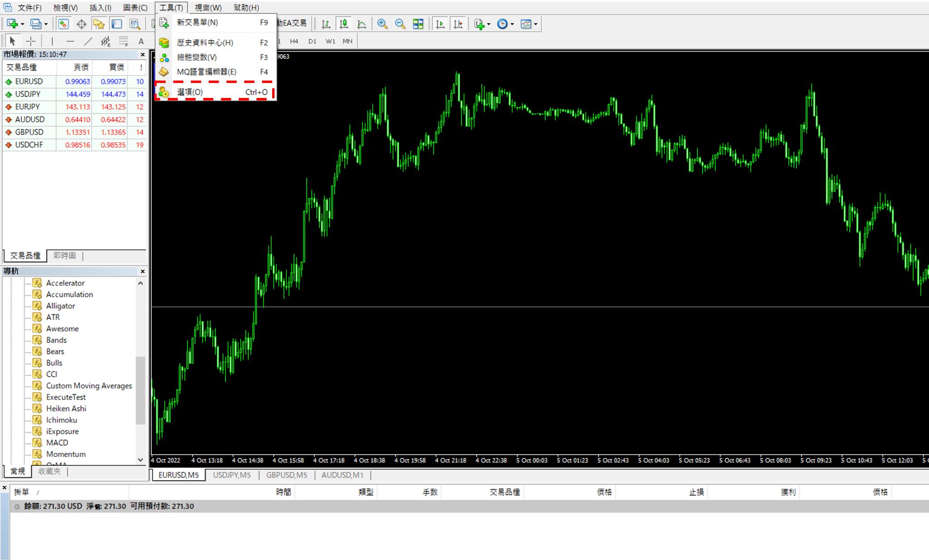This screenshot has height=560, width=929.
Task: Open the 圖表(C) menu
Action: click(135, 8)
